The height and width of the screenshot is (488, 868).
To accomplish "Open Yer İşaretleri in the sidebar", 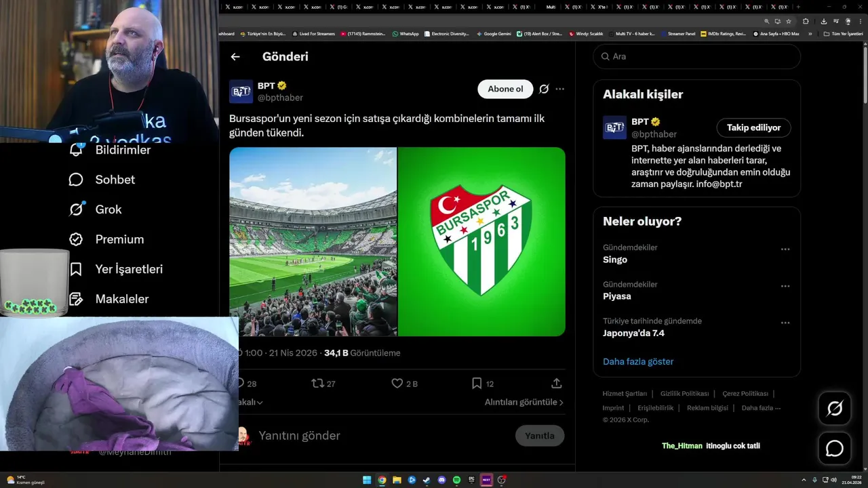I will pos(115,269).
